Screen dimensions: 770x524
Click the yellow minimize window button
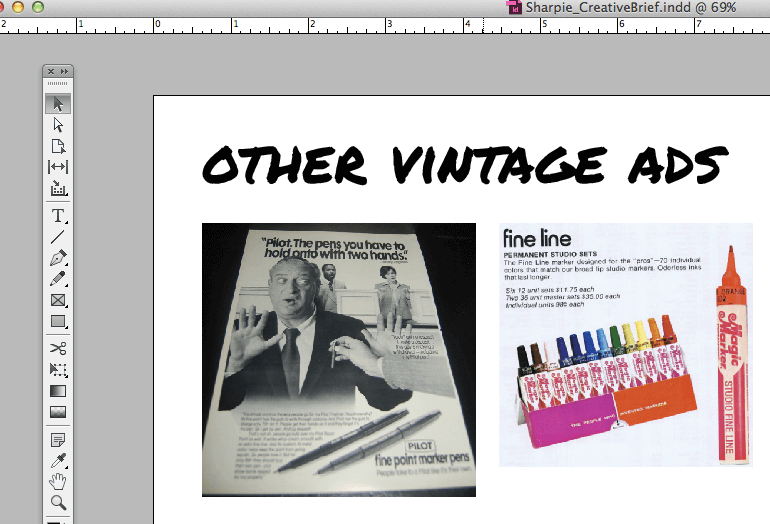18,7
